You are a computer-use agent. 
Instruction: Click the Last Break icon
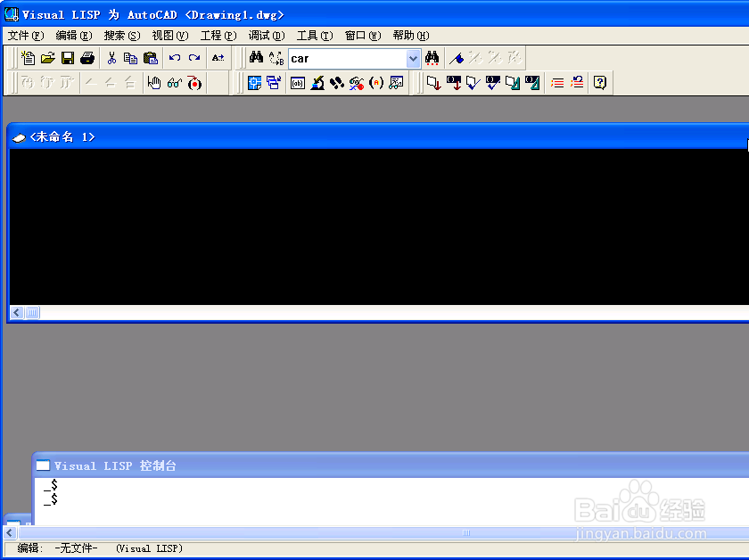click(x=194, y=83)
